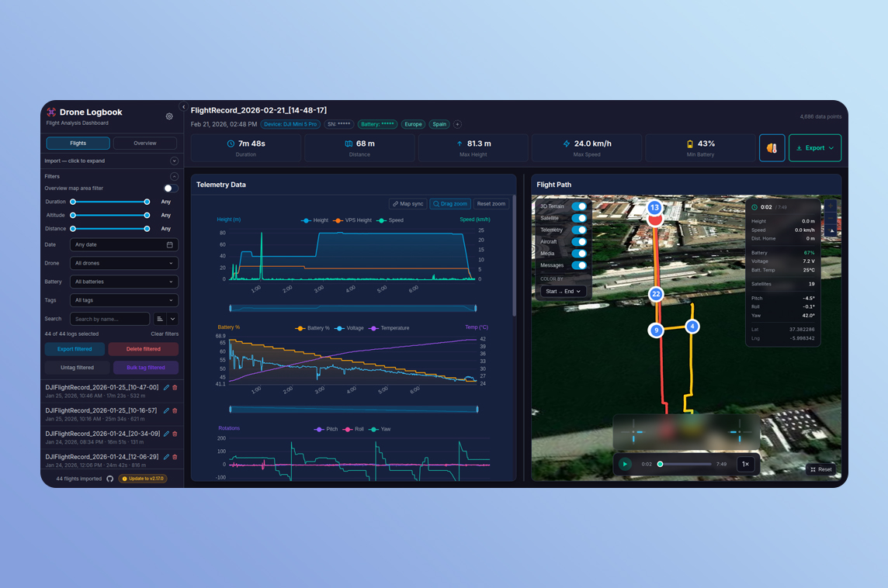Click the weather thermometer icon button
Screen dimensions: 888x588
pos(772,147)
